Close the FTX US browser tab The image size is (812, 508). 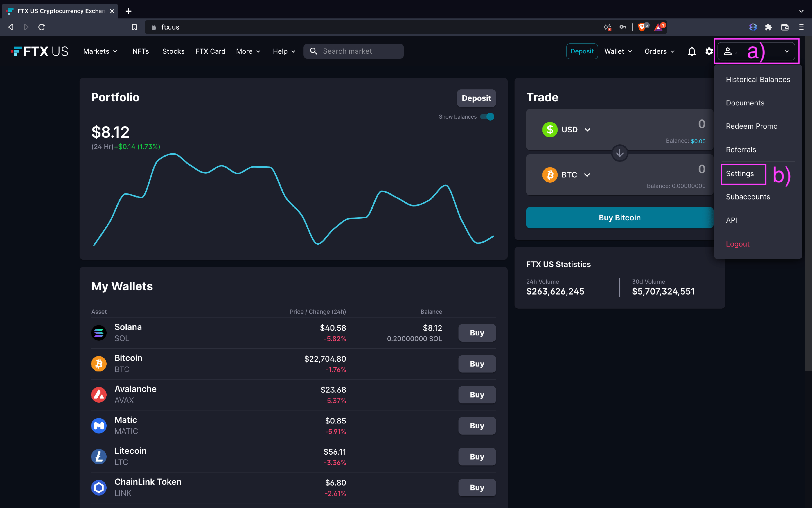tap(112, 11)
